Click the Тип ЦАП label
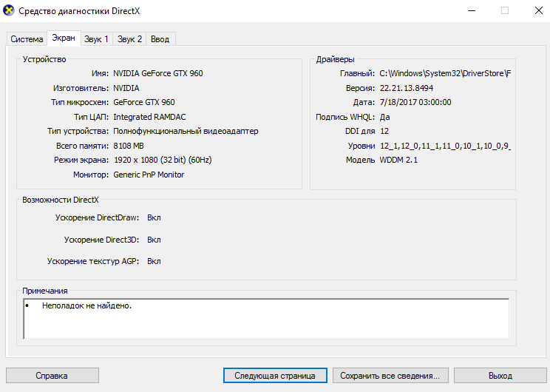The width and height of the screenshot is (550, 392). tap(91, 117)
